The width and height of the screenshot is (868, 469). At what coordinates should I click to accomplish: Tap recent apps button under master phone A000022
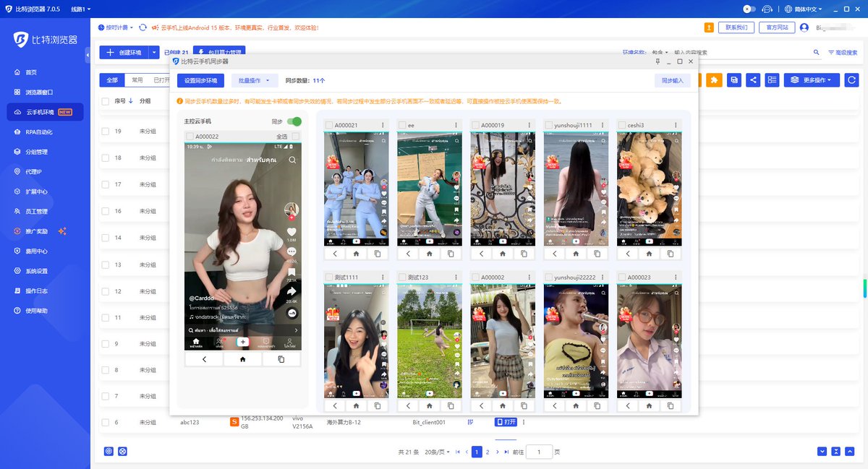(281, 358)
